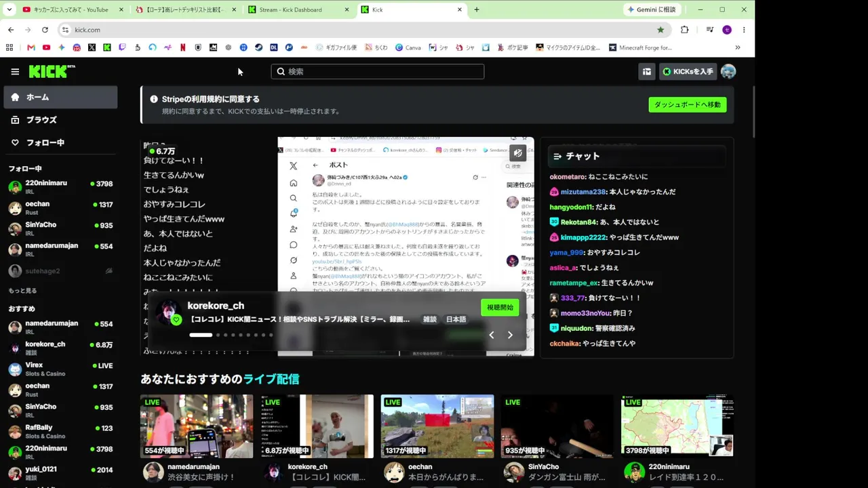Open the tab search dropdown arrow
868x488 pixels.
click(9, 9)
